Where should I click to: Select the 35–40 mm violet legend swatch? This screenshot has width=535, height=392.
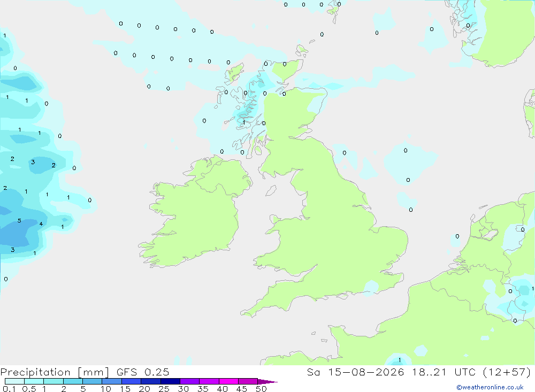tap(209, 381)
